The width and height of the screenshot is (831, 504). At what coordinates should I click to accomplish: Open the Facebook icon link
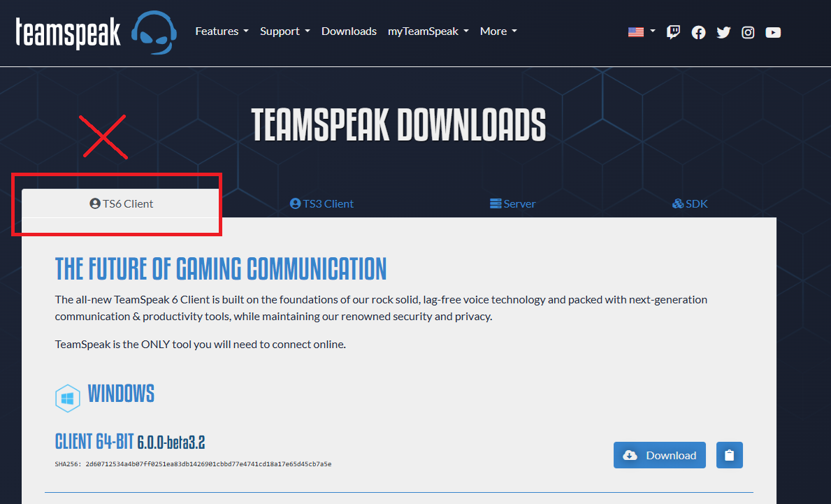[698, 33]
